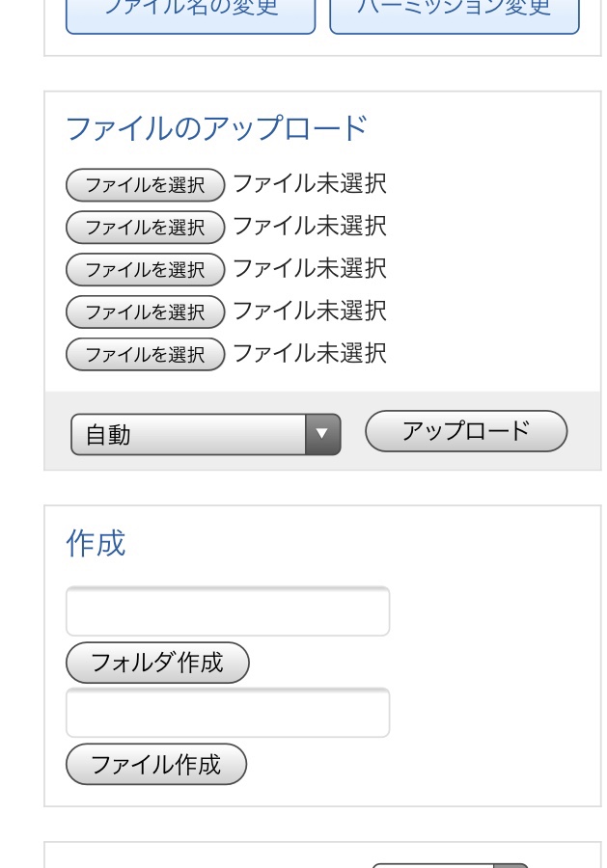Click the last ファイル未選択 label
Image resolution: width=607 pixels, height=868 pixels.
pos(310,353)
